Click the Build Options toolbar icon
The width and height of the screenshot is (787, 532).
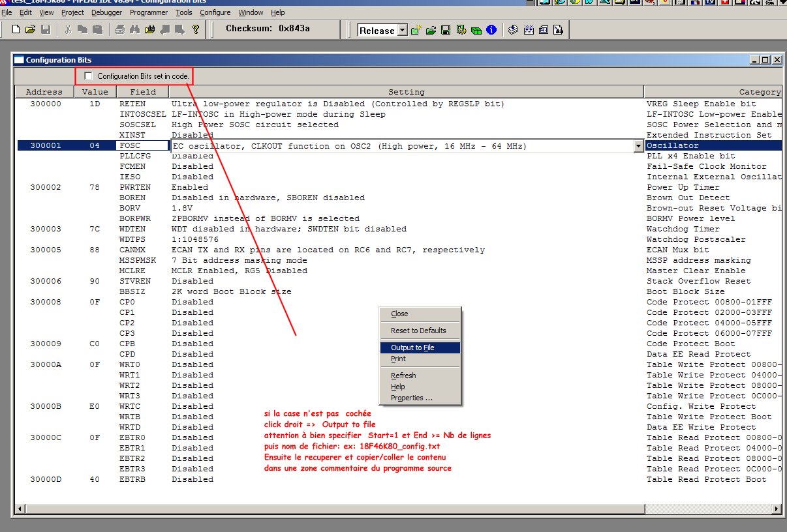tap(461, 30)
